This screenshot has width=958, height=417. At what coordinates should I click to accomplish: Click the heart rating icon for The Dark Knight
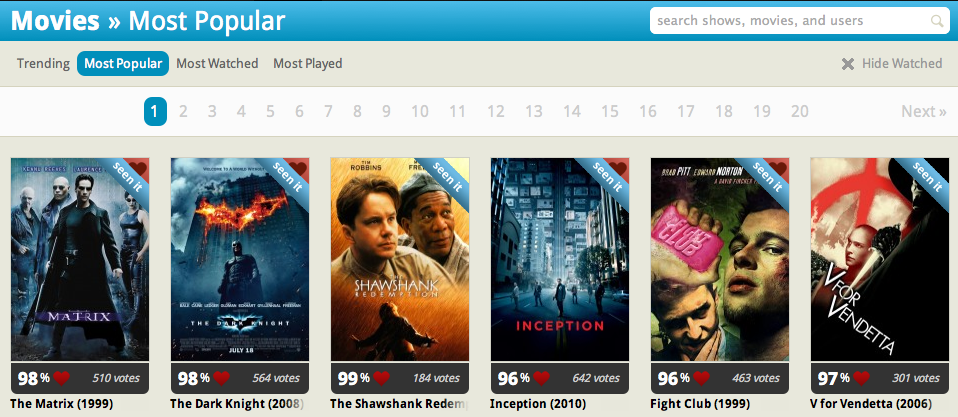tap(222, 379)
